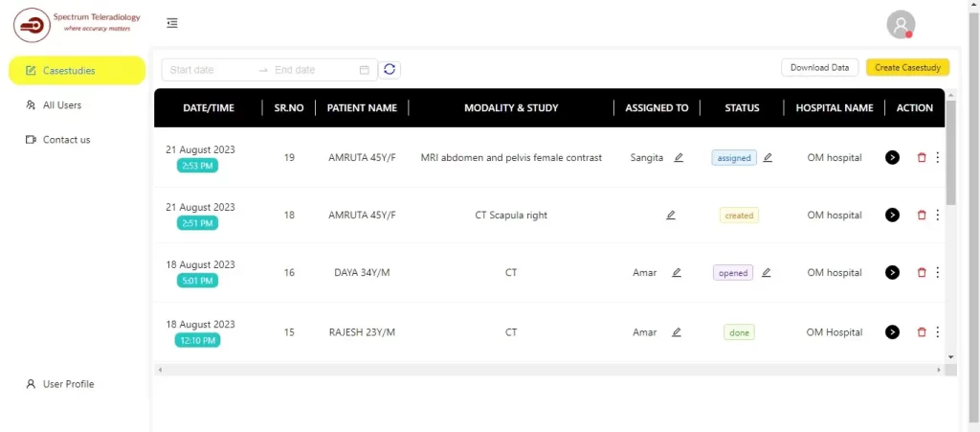The image size is (980, 432).
Task: Click the Start date input field
Action: pyautogui.click(x=211, y=70)
